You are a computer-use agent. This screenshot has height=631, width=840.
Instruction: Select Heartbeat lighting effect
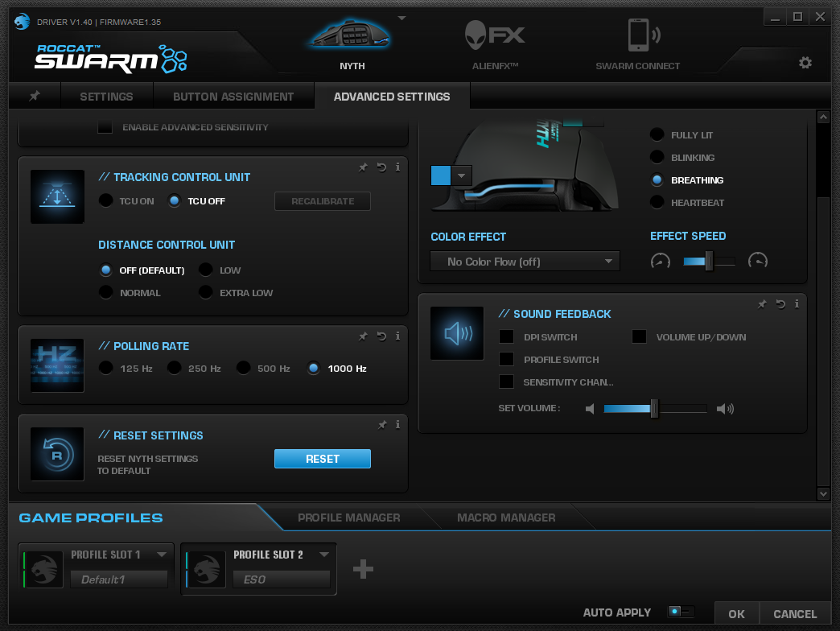coord(657,202)
